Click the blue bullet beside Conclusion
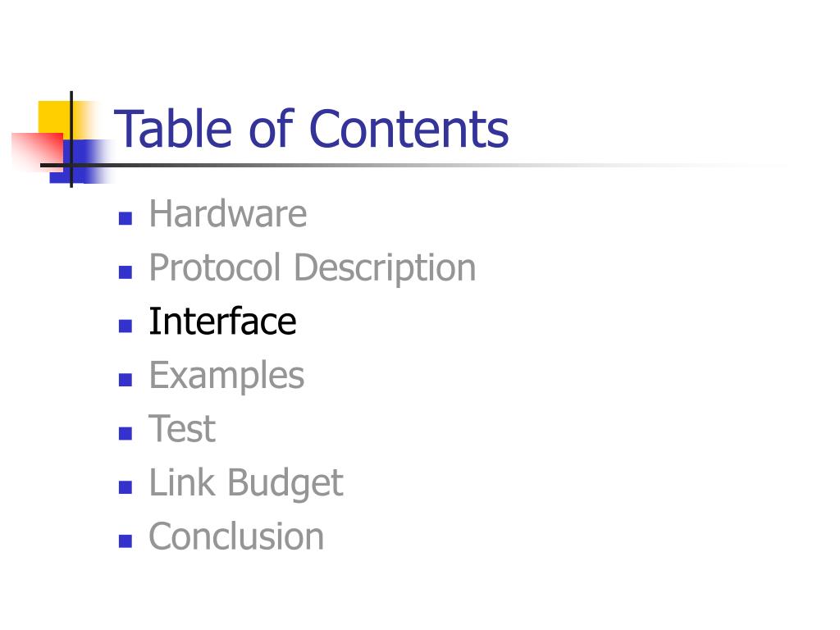 click(x=126, y=541)
